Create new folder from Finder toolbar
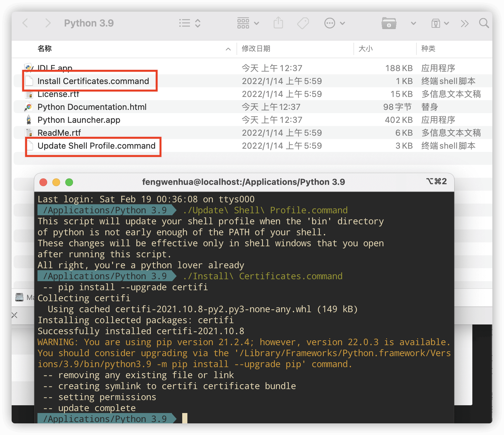This screenshot has width=504, height=435. click(389, 23)
